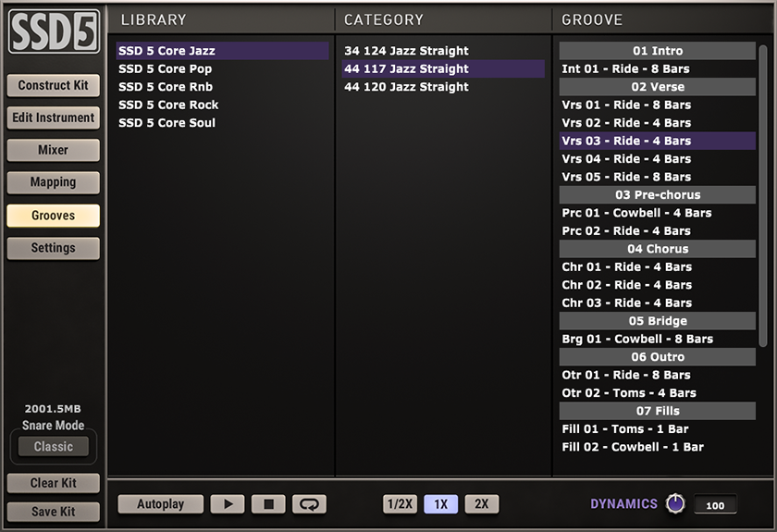This screenshot has width=777, height=532.
Task: Click the SSD5 logo
Action: pos(54,31)
